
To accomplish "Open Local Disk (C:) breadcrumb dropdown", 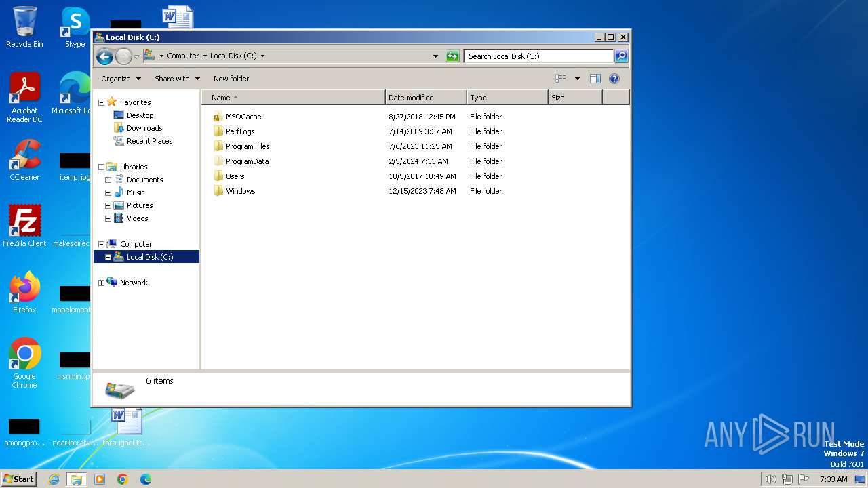I will (262, 56).
